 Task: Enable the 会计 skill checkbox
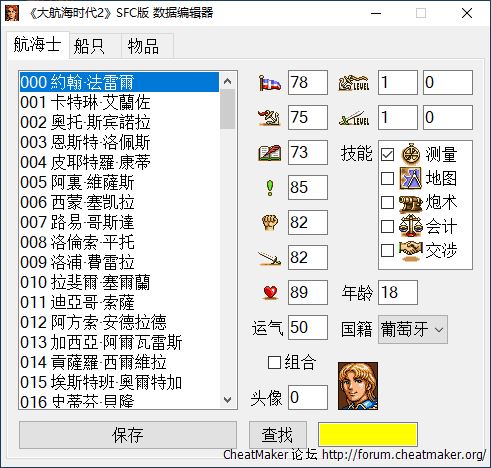[x=387, y=227]
